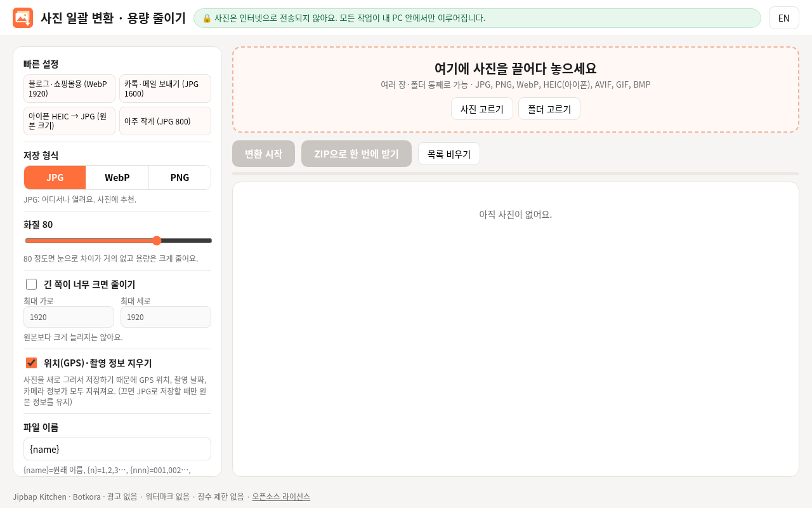The image size is (812, 508).
Task: Click the 아직 사진이 없어요 empty message
Action: [x=516, y=215]
